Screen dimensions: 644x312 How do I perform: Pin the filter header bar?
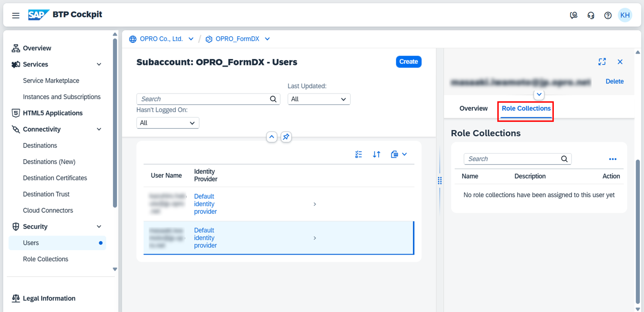[286, 137]
